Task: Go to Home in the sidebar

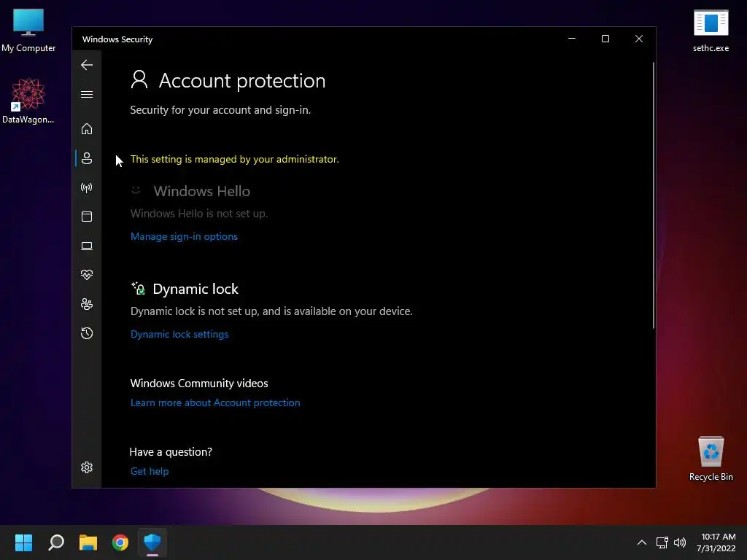Action: coord(87,128)
